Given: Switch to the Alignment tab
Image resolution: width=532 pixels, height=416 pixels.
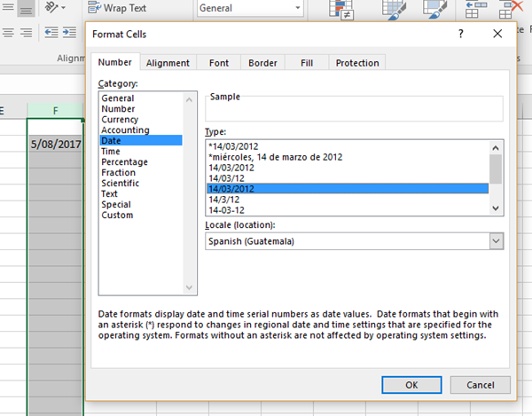Looking at the screenshot, I should point(168,63).
